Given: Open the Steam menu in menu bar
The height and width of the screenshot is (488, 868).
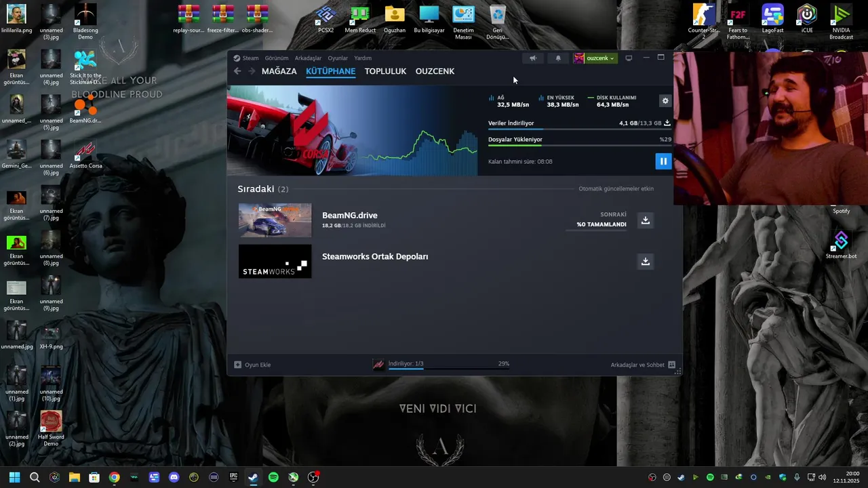Looking at the screenshot, I should coord(246,58).
